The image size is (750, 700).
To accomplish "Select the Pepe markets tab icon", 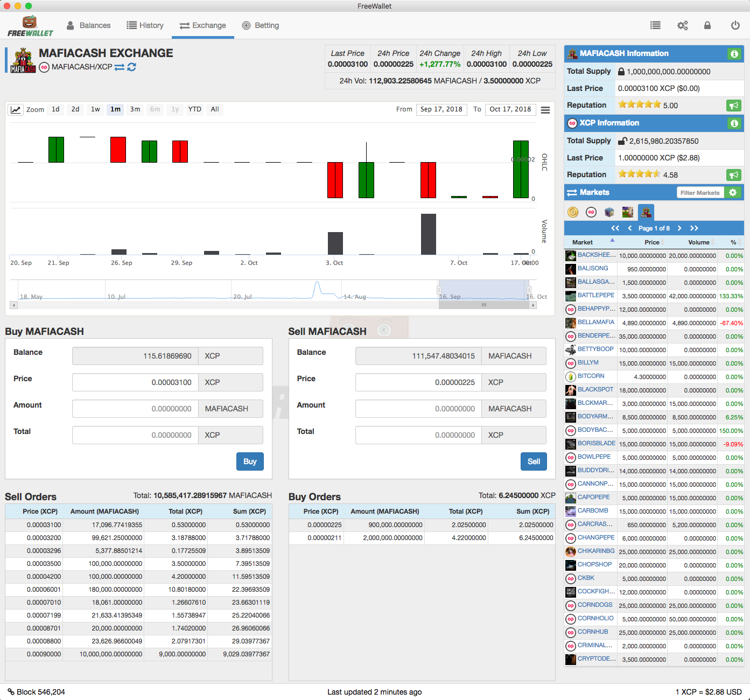I will pyautogui.click(x=628, y=212).
